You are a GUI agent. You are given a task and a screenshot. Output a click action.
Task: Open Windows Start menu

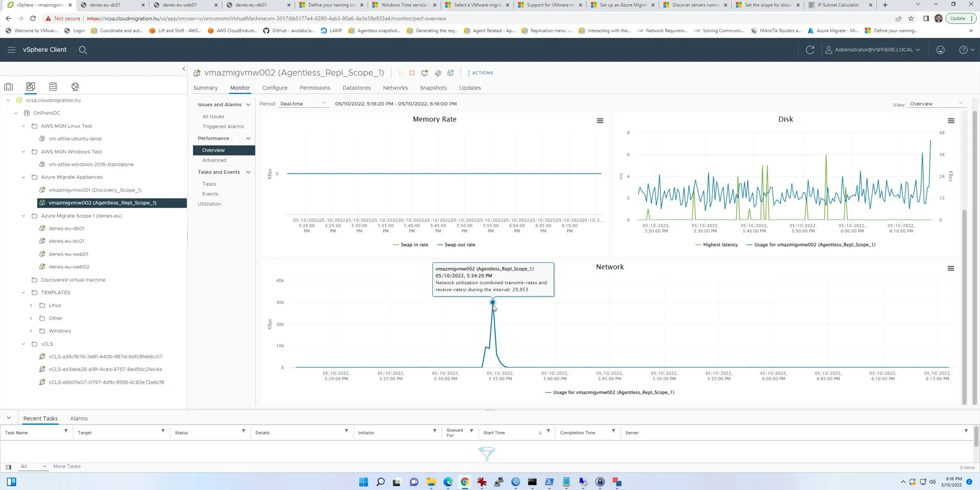coord(364,482)
